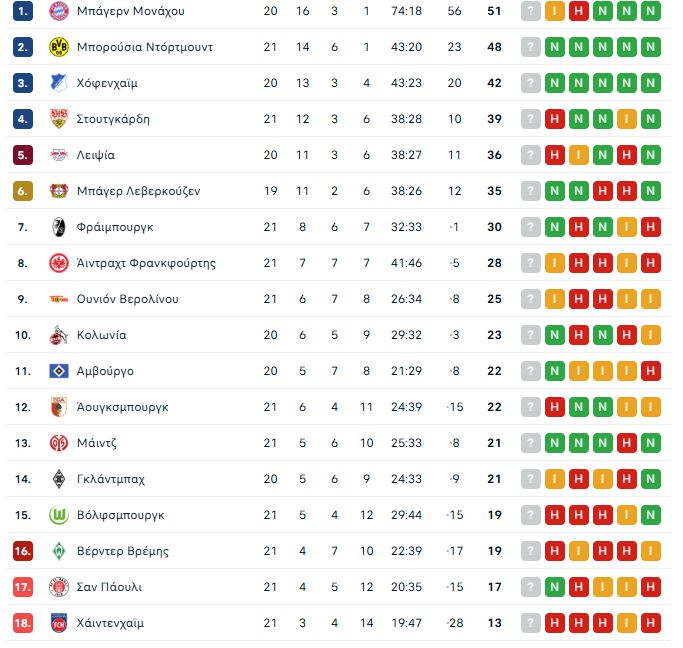Open the Σαν Πάουλι team link

tap(109, 587)
